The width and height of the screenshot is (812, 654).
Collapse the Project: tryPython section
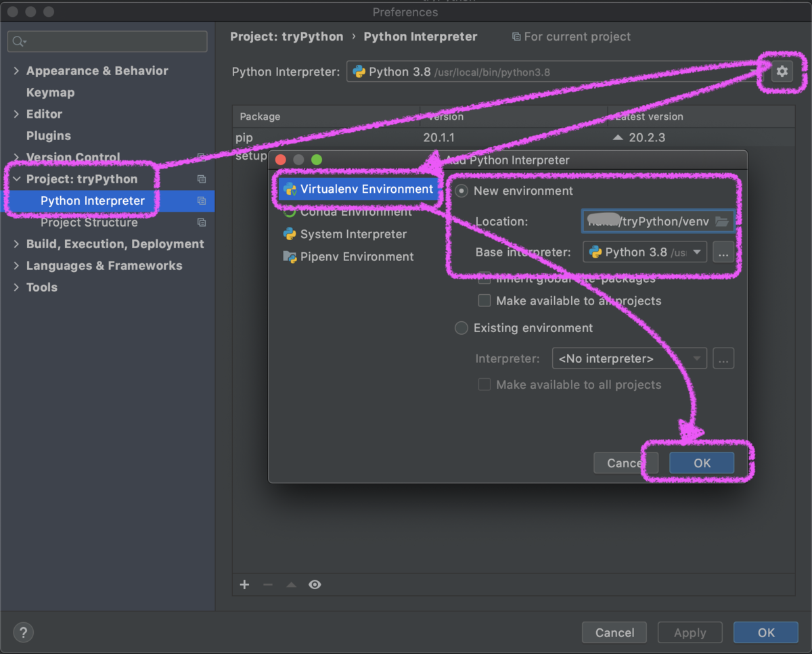(x=17, y=179)
